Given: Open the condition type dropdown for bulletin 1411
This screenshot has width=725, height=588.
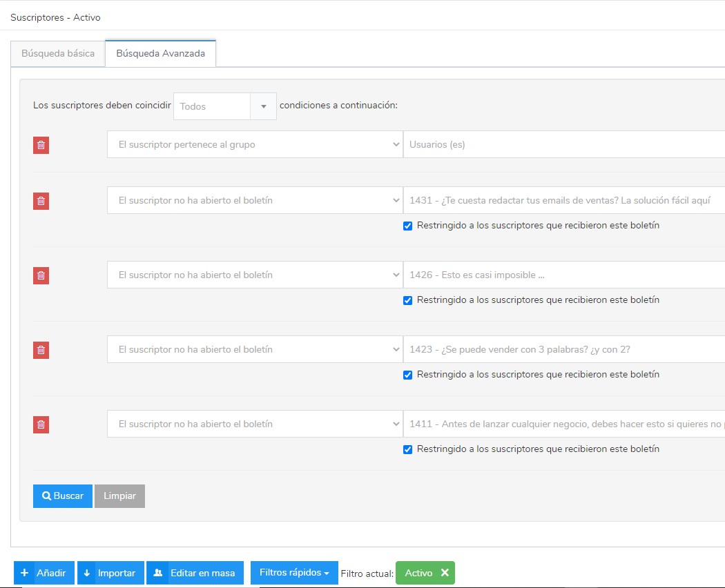Looking at the screenshot, I should [255, 424].
